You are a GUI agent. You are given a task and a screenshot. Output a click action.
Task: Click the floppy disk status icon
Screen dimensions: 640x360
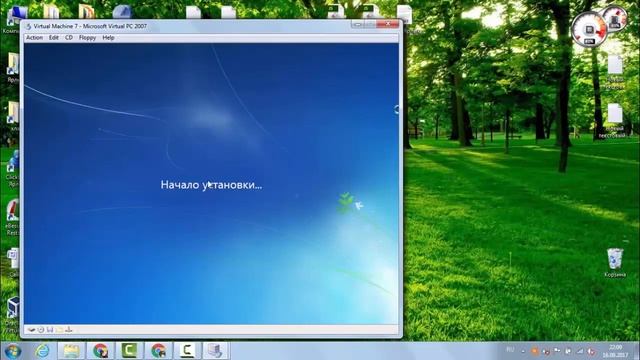click(50, 330)
